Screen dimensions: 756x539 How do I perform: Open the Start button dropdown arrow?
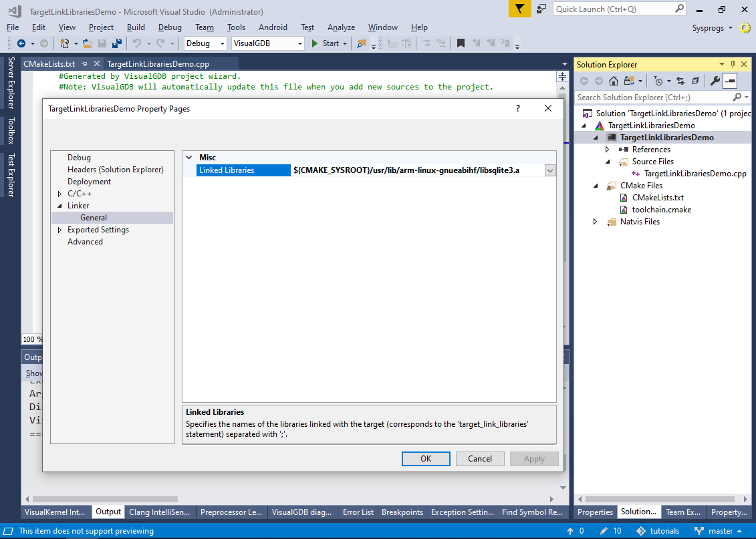[345, 43]
